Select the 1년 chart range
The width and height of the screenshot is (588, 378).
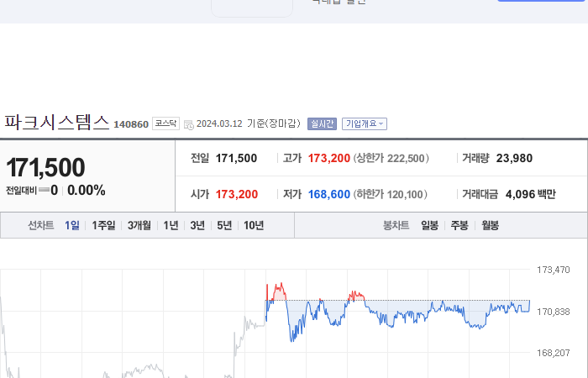click(171, 225)
